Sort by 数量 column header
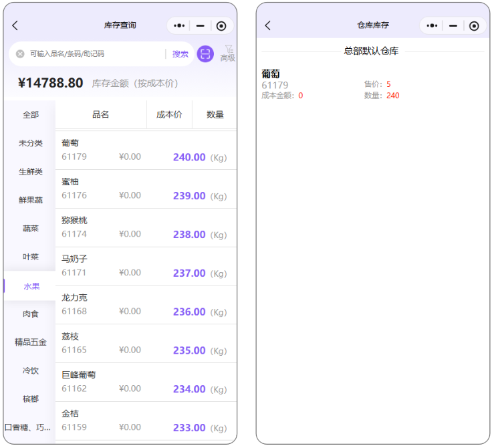 (x=215, y=115)
